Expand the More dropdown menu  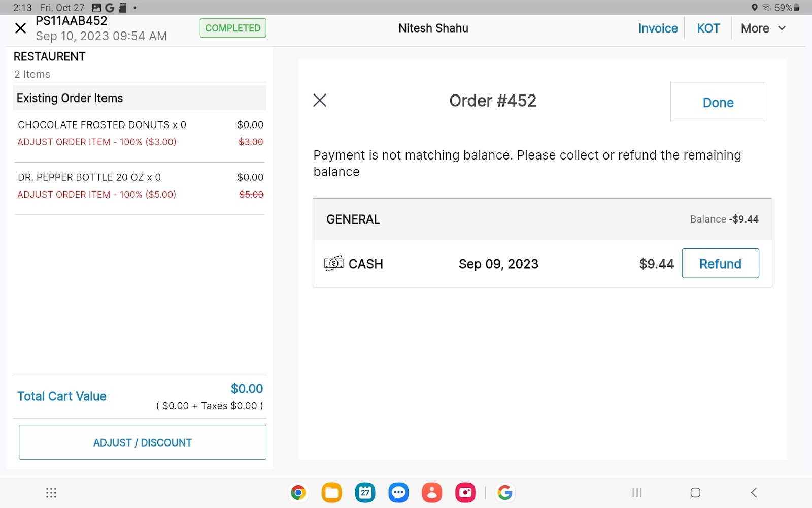click(x=763, y=28)
